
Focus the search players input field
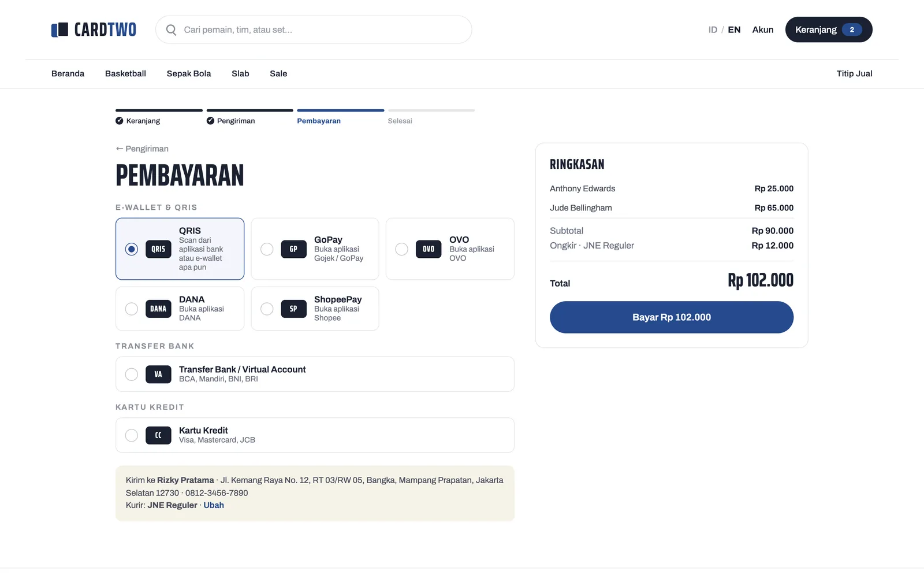pos(314,29)
